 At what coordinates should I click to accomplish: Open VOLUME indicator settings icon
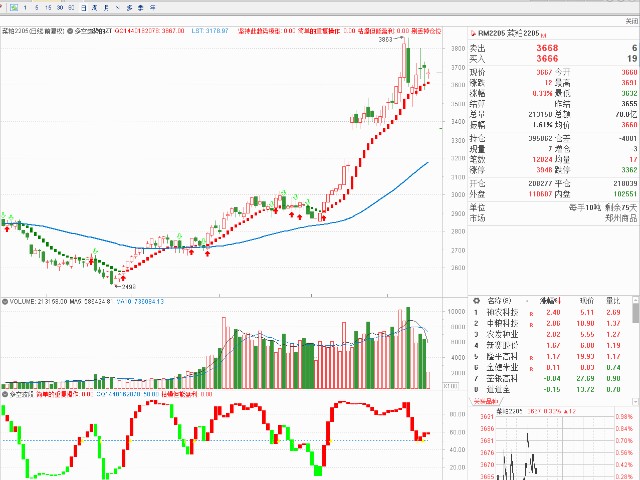click(x=5, y=302)
